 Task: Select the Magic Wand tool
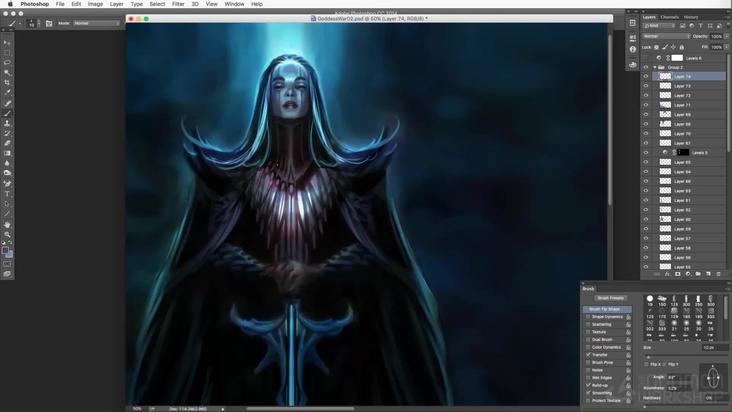click(x=7, y=73)
